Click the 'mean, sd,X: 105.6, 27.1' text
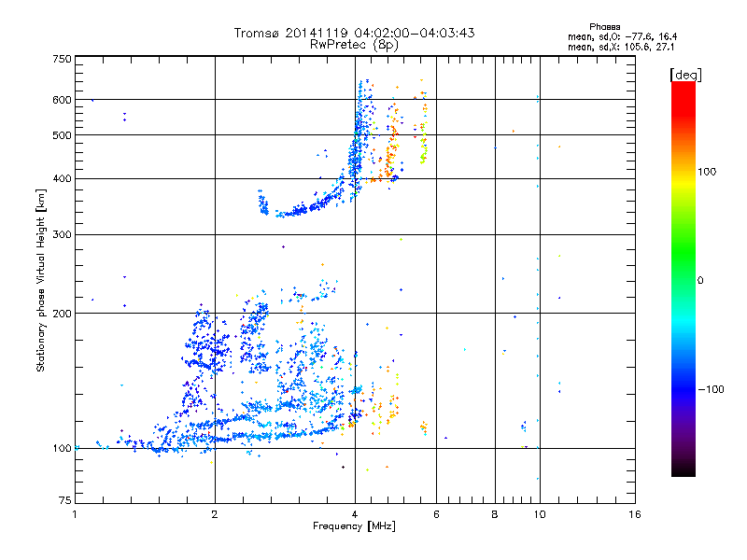The width and height of the screenshot is (747, 560). [621, 48]
